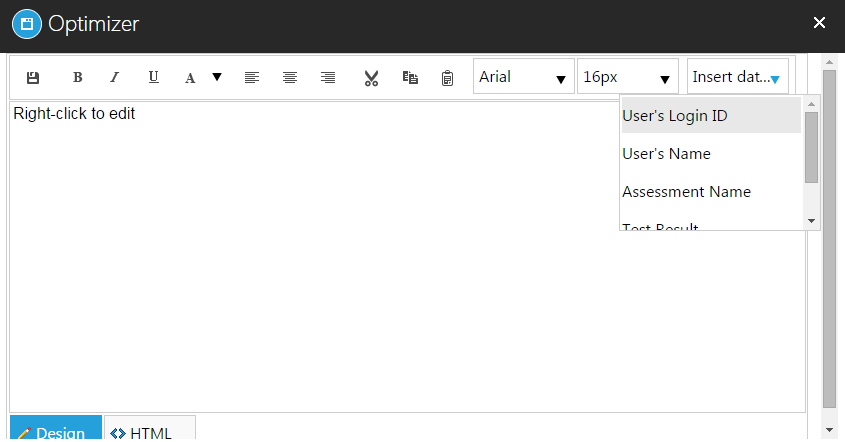This screenshot has height=442, width=845.
Task: Click the Paste clipboard icon
Action: click(447, 78)
